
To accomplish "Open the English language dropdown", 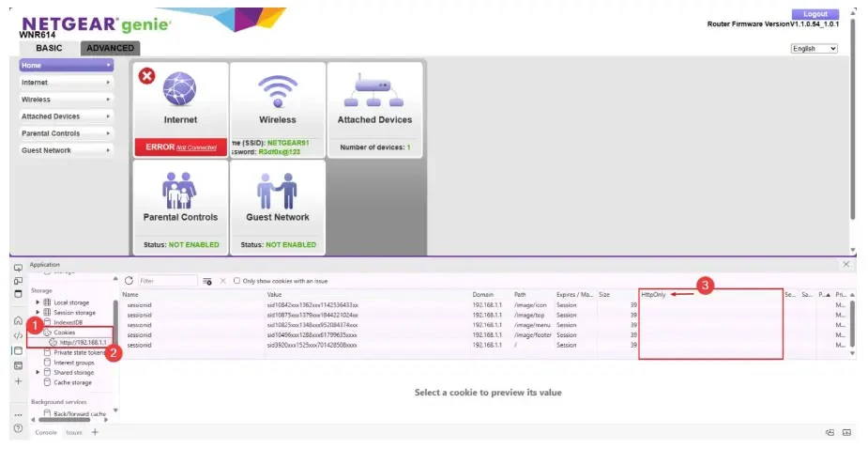I will pos(813,49).
